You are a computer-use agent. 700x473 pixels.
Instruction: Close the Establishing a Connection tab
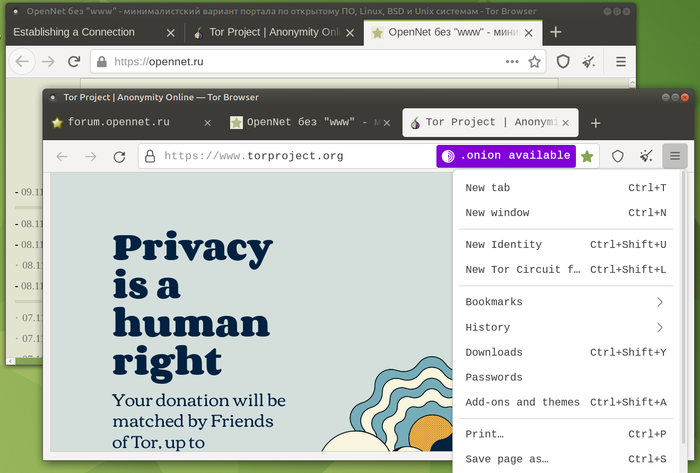(x=171, y=33)
